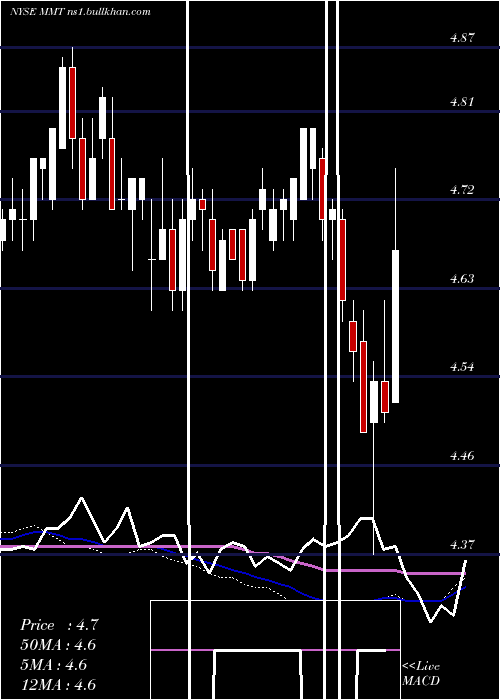Click the <<Live MACD label
This screenshot has width=500, height=700.
pyautogui.click(x=421, y=673)
